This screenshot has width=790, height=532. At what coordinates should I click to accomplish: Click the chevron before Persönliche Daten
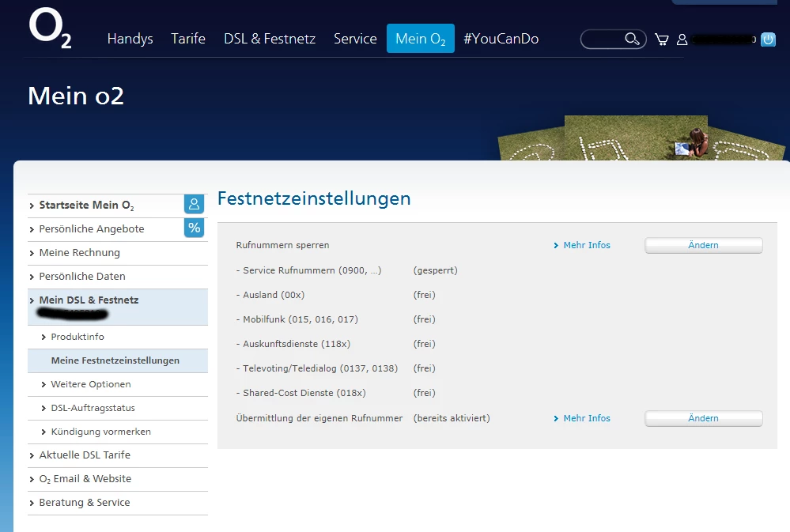(x=32, y=277)
